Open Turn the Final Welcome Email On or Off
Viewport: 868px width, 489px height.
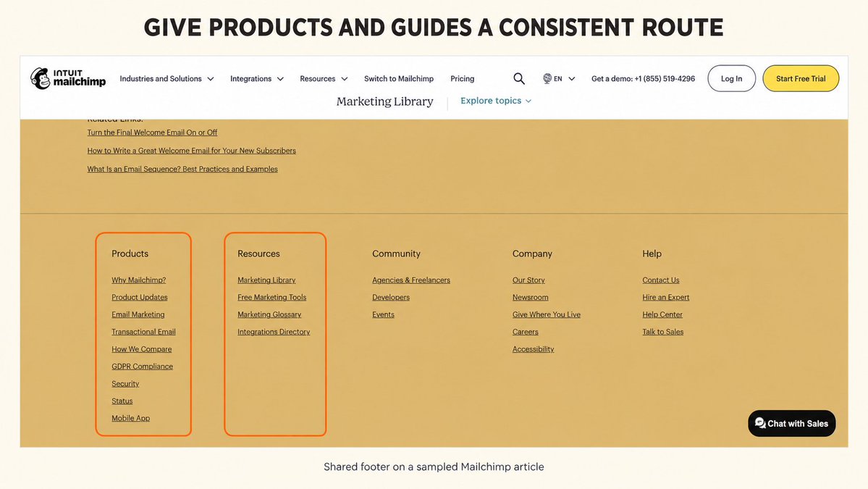click(152, 133)
